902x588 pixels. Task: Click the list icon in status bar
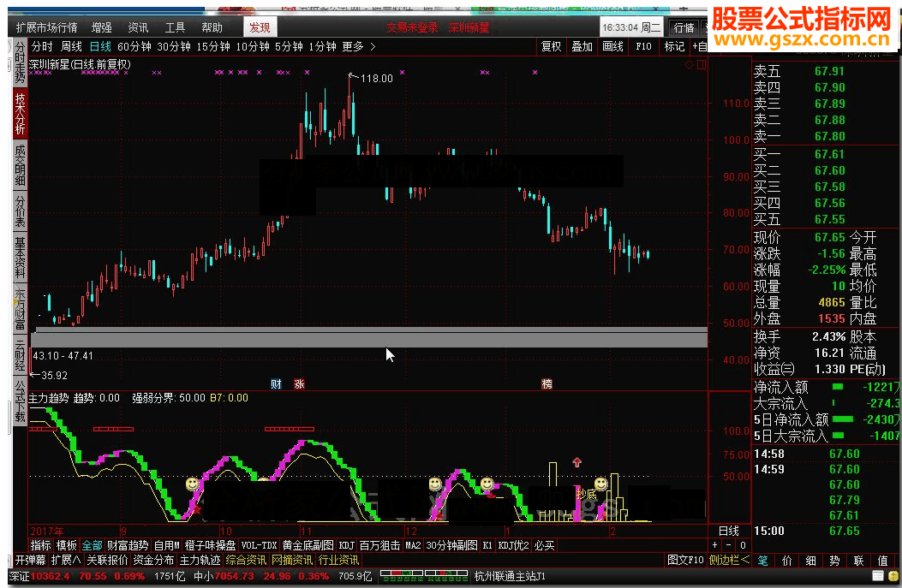878,576
